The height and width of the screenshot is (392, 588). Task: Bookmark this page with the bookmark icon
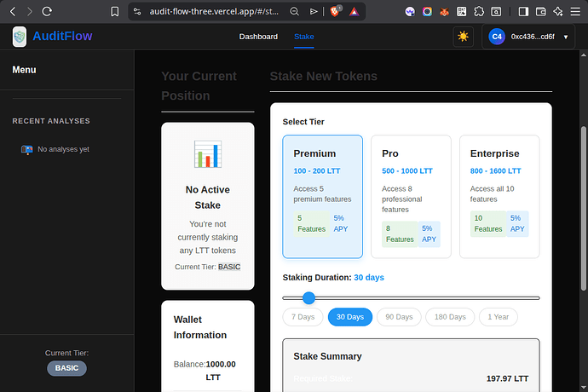pos(115,12)
